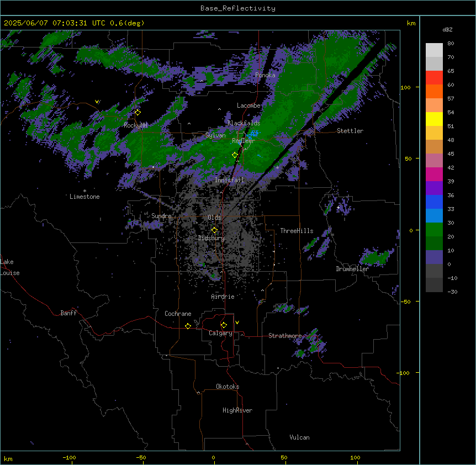Click the yellow V marker northwest of RockyMH
This screenshot has height=465, width=476.
97,102
